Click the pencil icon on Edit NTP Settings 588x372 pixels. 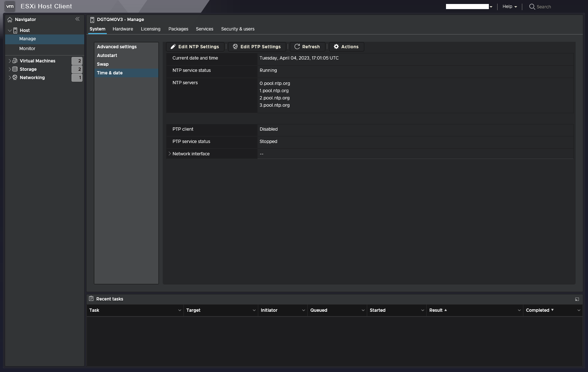click(x=173, y=46)
